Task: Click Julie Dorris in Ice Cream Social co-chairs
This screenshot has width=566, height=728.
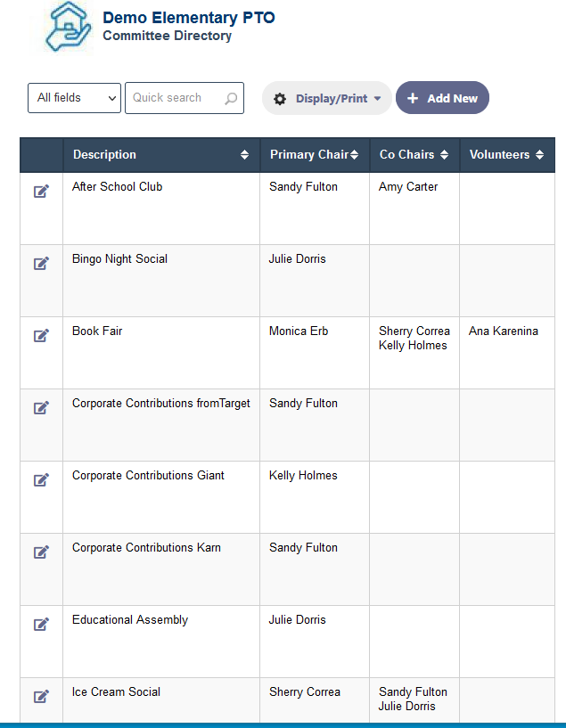Action: point(406,707)
